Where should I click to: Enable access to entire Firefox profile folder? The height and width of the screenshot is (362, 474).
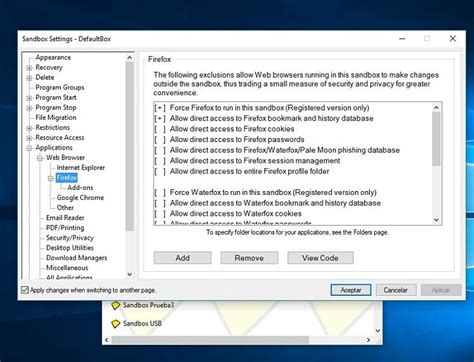[160, 171]
